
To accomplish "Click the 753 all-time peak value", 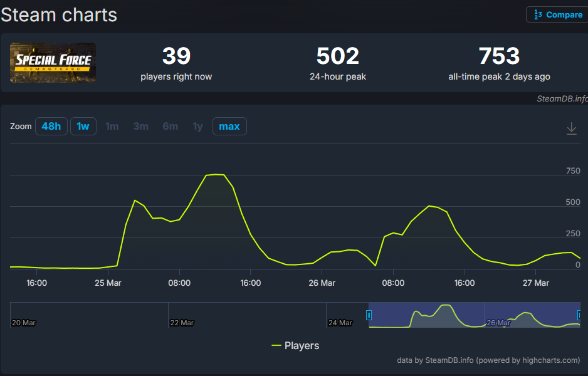I will (x=499, y=56).
